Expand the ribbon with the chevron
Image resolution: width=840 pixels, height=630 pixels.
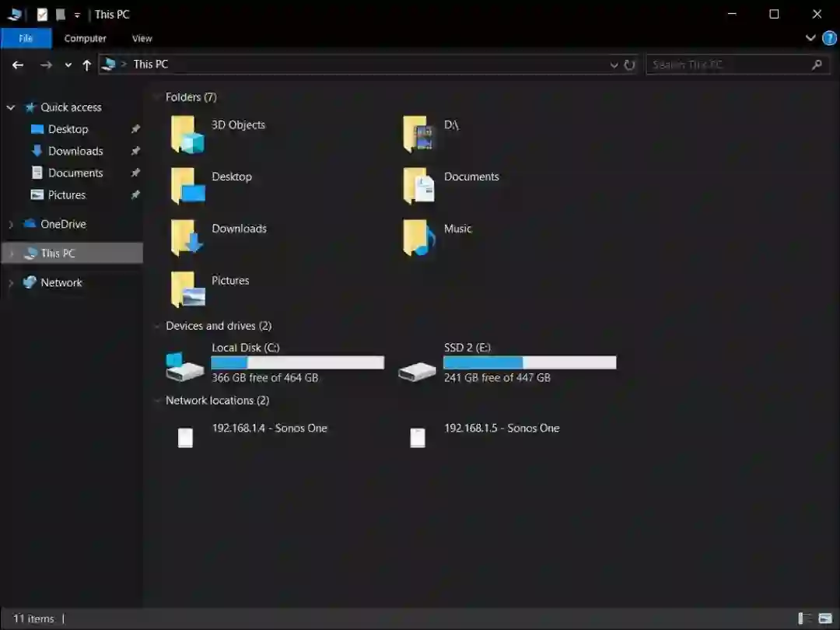[810, 38]
